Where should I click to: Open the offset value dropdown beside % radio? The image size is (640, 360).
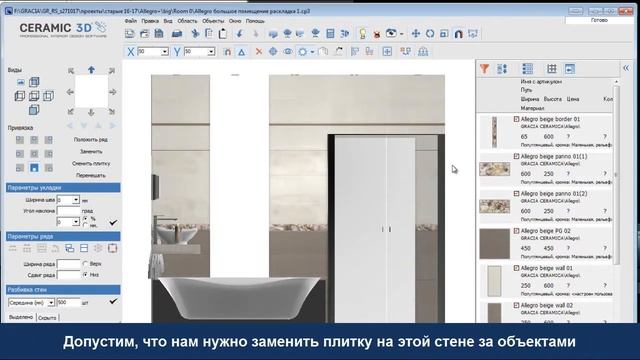[76, 222]
